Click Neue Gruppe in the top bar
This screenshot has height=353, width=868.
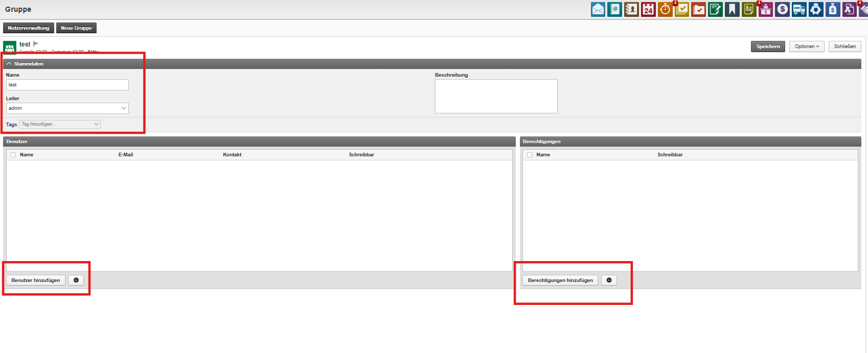pyautogui.click(x=76, y=28)
